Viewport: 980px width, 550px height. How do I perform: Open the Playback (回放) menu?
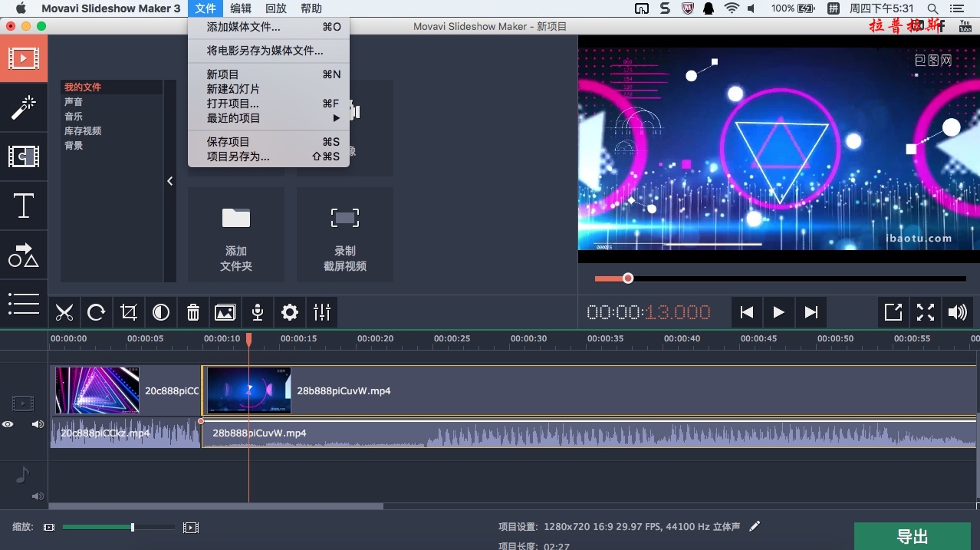point(276,8)
